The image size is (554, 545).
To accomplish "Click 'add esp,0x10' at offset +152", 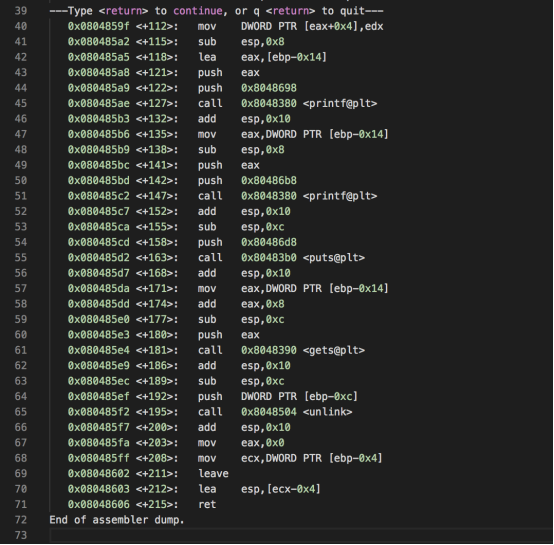I will click(x=244, y=212).
